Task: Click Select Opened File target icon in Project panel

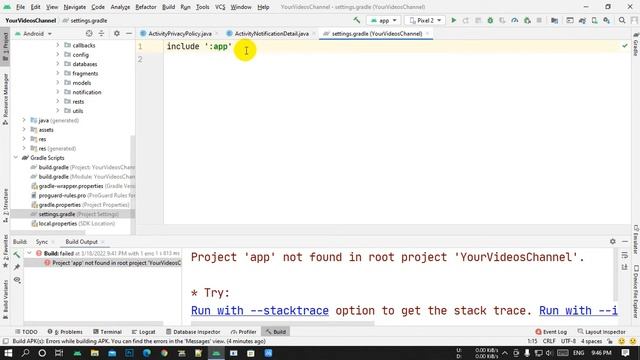Action: point(89,33)
